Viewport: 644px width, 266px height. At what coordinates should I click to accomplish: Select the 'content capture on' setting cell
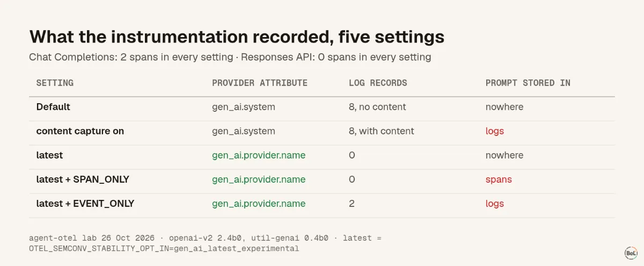click(x=80, y=131)
